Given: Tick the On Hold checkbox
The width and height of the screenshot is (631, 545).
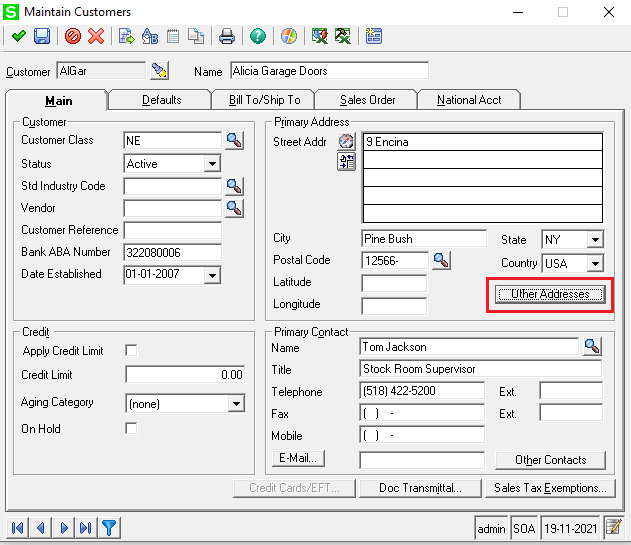Looking at the screenshot, I should point(131,428).
